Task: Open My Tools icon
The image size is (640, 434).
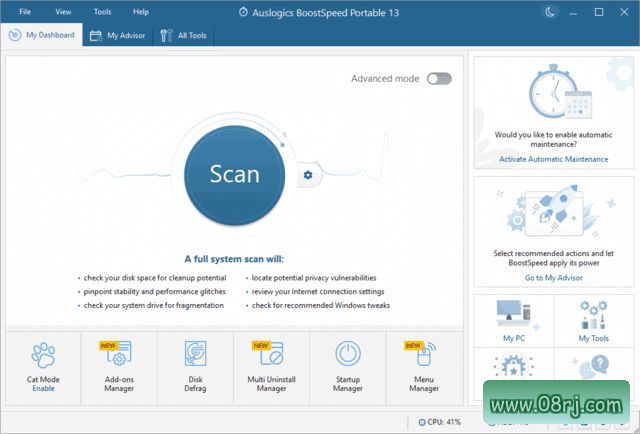Action: (593, 314)
